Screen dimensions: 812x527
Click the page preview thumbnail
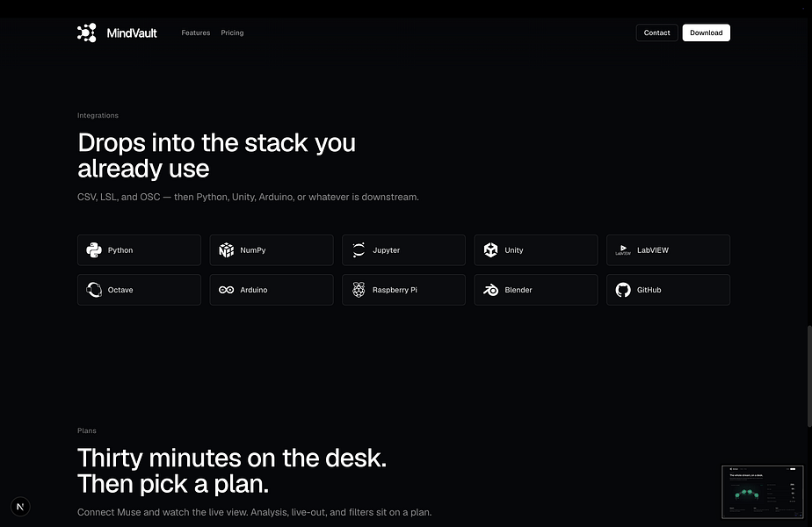coord(762,492)
